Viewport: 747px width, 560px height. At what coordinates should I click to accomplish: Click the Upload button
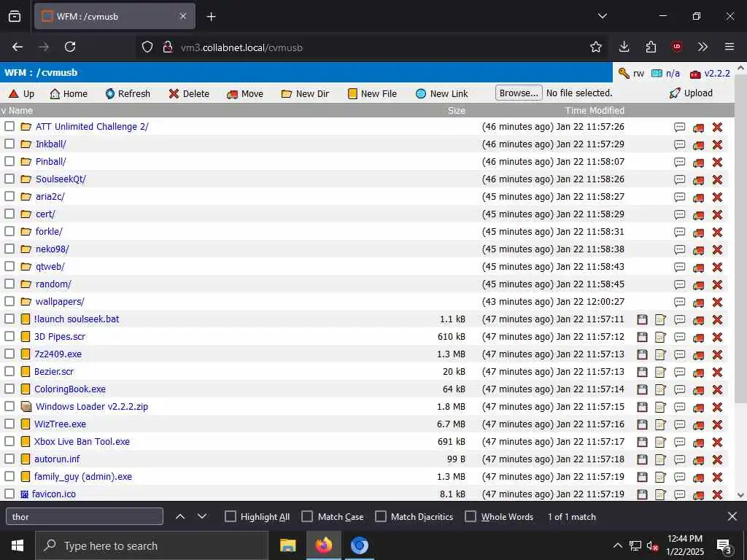(x=691, y=93)
